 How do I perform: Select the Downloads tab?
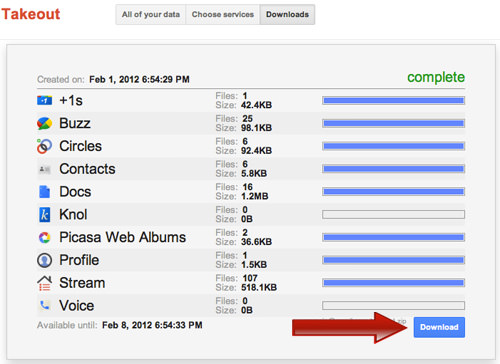click(x=287, y=14)
